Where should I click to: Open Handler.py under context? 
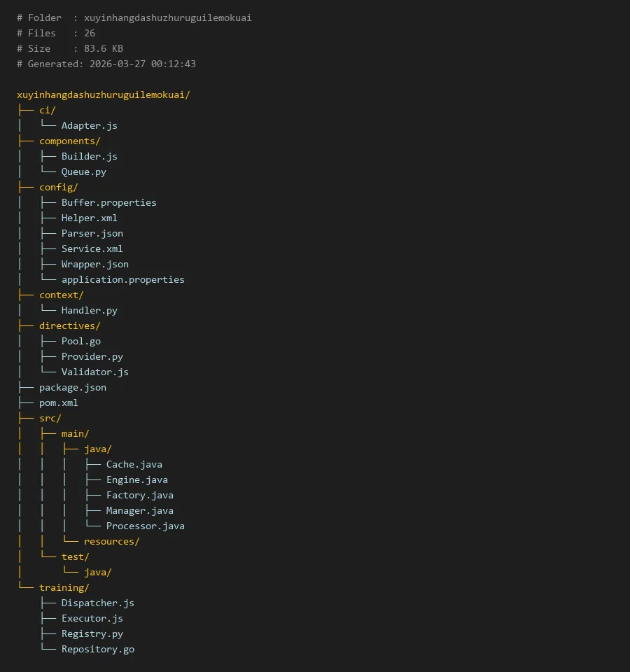click(89, 310)
